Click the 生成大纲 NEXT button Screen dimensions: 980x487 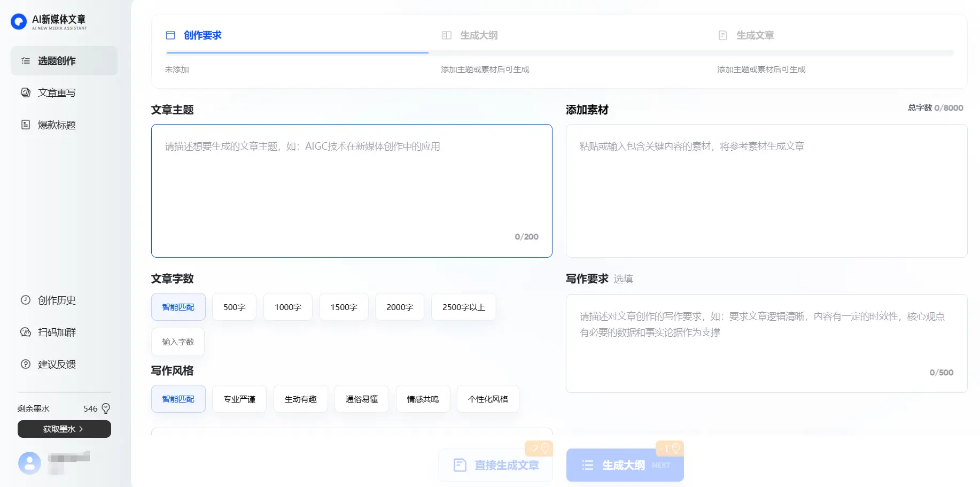pos(624,465)
